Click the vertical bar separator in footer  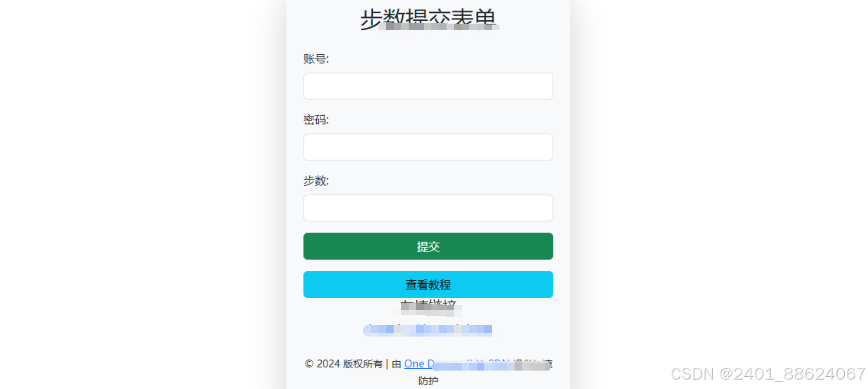click(x=387, y=364)
